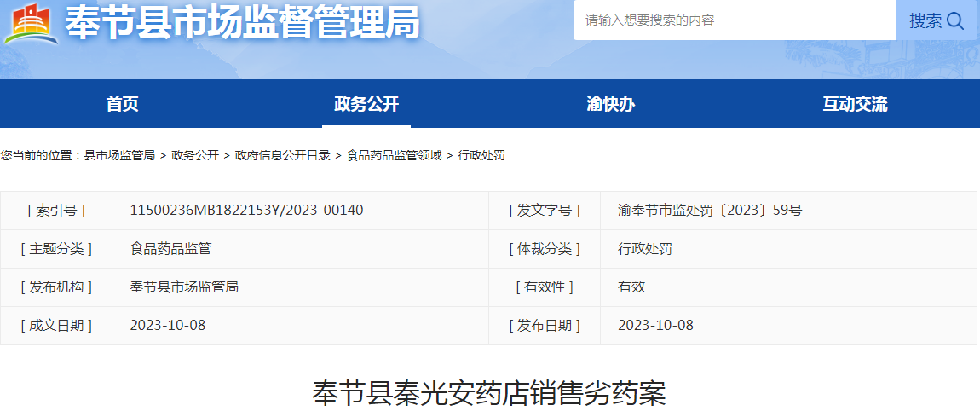Image resolution: width=980 pixels, height=411 pixels.
Task: Click the 成文日期 value 2023-10-08
Action: click(x=168, y=325)
